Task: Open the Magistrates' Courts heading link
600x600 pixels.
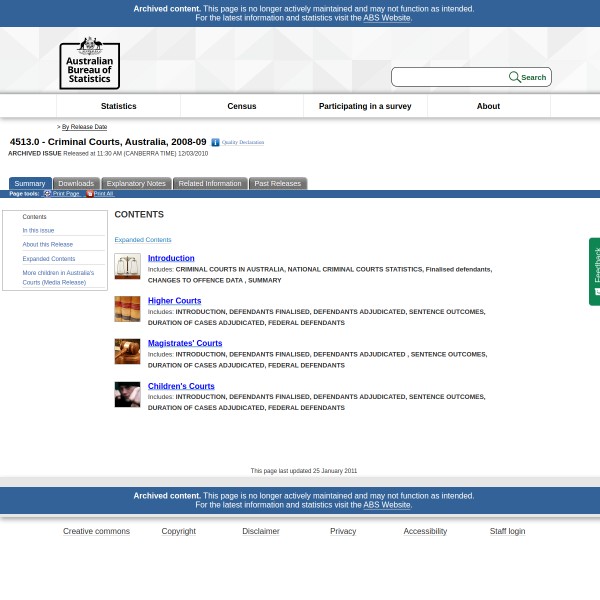Action: pyautogui.click(x=185, y=343)
